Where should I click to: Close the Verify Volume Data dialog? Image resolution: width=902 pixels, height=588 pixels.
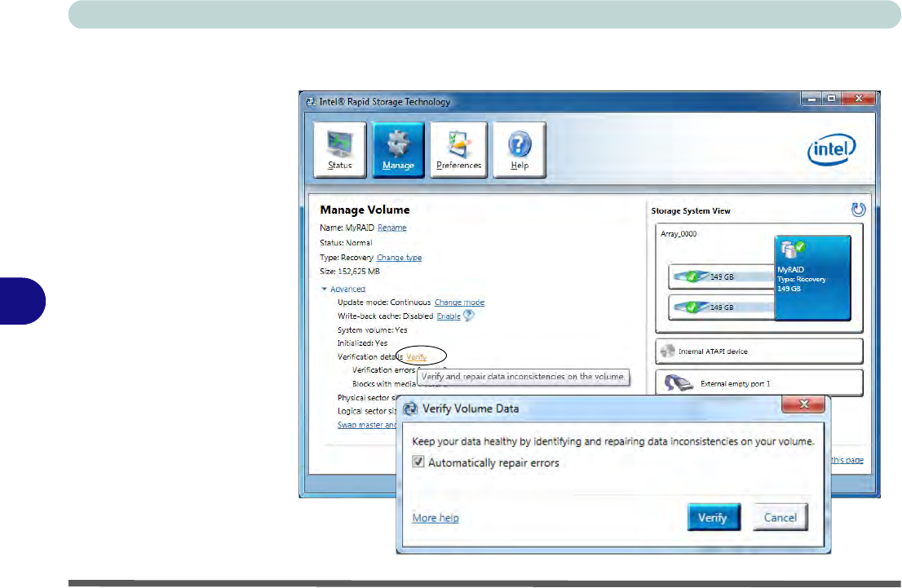[x=803, y=405]
